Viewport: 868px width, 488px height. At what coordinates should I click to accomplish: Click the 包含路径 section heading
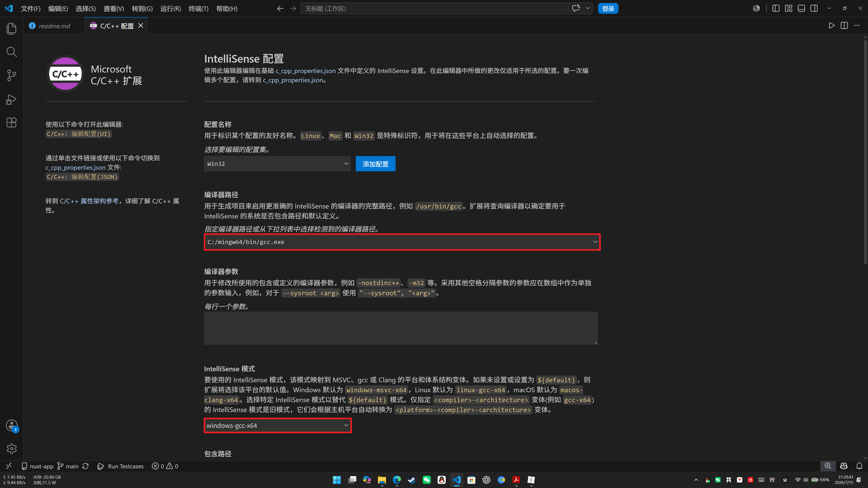[x=218, y=454]
